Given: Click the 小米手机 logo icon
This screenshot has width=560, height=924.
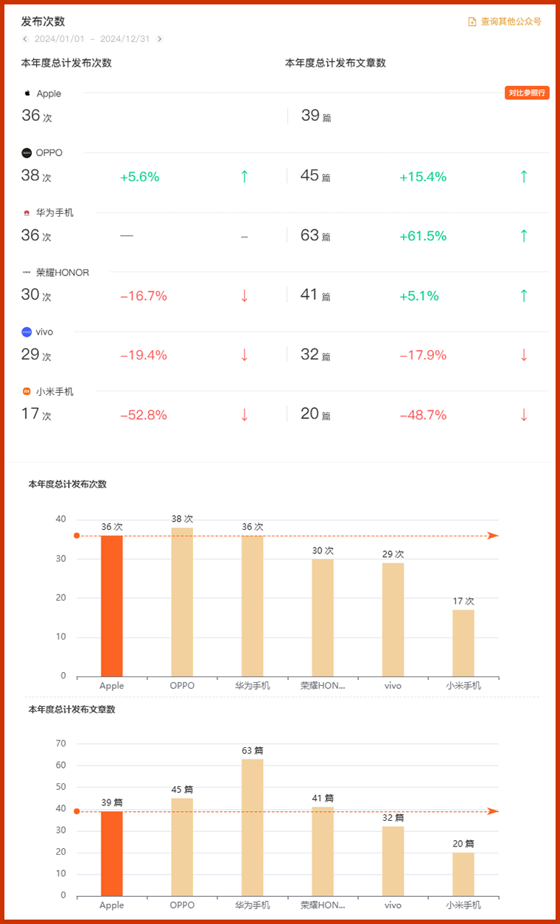Looking at the screenshot, I should 27,392.
